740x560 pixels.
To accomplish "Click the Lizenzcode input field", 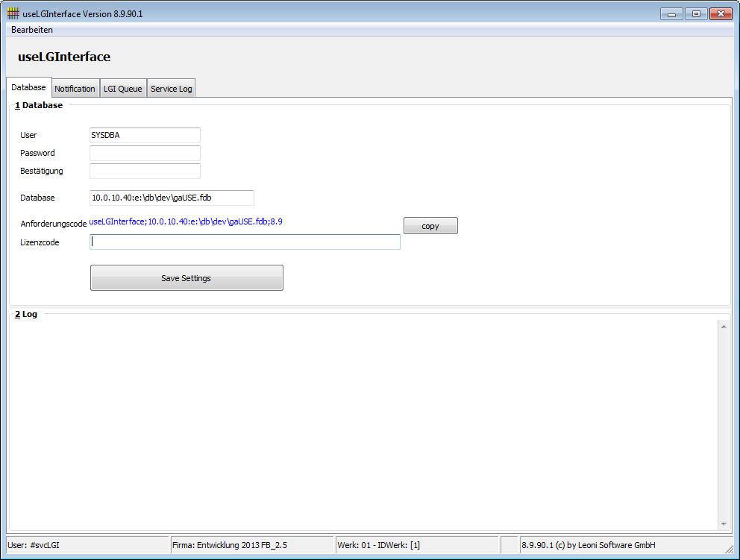I will (245, 242).
